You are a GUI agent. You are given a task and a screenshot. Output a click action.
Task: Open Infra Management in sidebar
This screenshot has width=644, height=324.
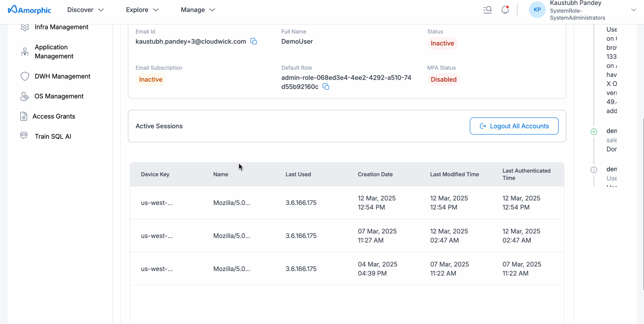61,27
